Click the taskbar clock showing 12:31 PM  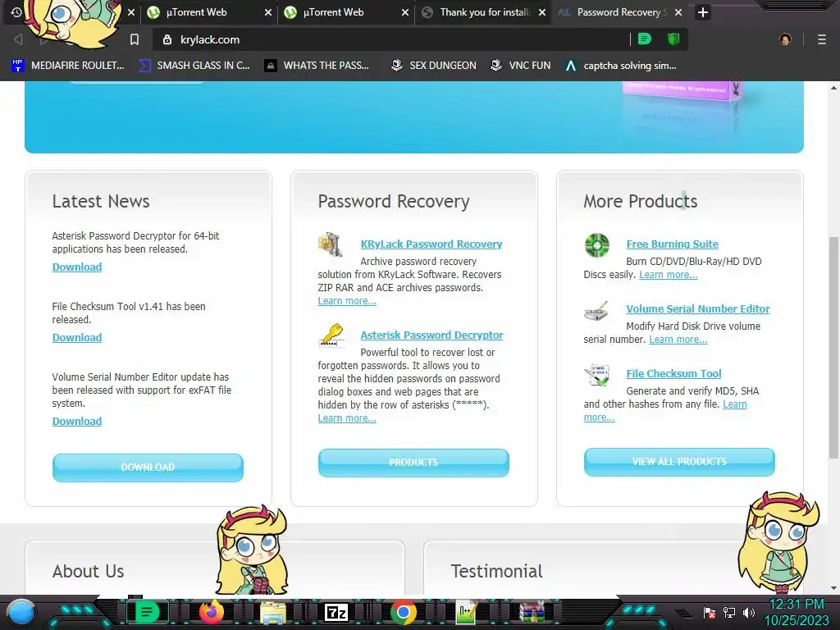point(796,605)
